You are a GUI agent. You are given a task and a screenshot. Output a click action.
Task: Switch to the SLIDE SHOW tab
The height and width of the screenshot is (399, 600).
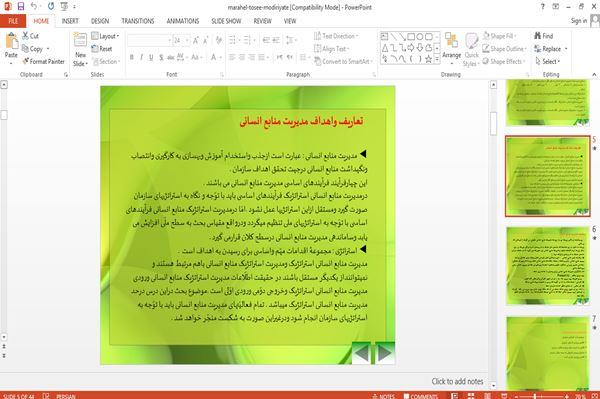coord(226,21)
